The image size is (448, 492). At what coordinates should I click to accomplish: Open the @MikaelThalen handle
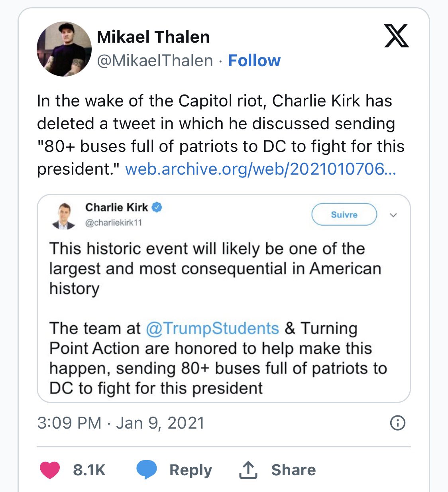point(155,61)
